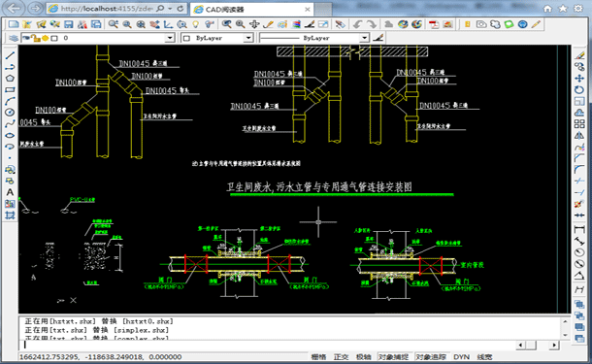Toggle DYN dynamic input mode
592x364 pixels.
(x=461, y=357)
